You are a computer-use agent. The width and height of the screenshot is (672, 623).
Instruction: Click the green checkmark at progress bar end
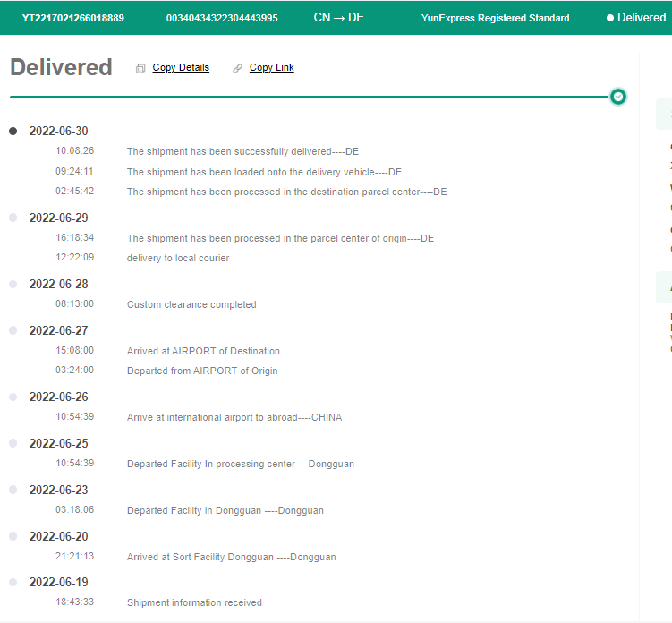click(617, 97)
